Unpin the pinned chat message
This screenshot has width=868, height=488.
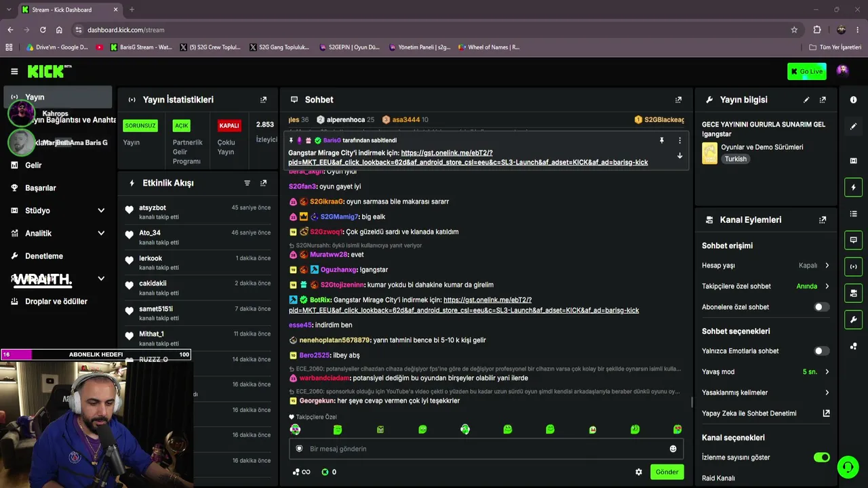pos(661,140)
